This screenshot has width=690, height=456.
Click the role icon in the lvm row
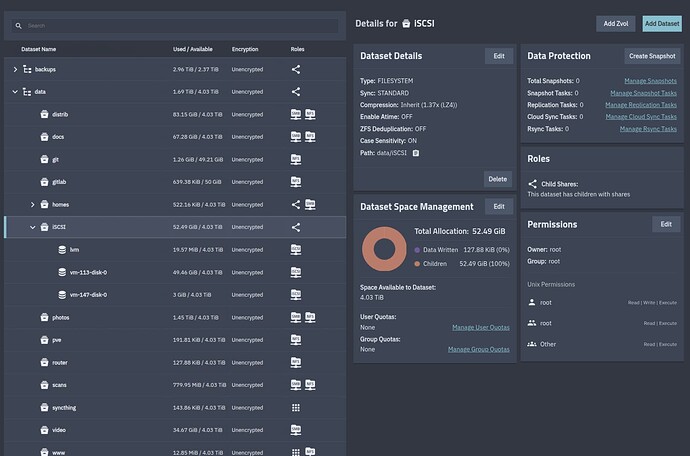click(296, 250)
